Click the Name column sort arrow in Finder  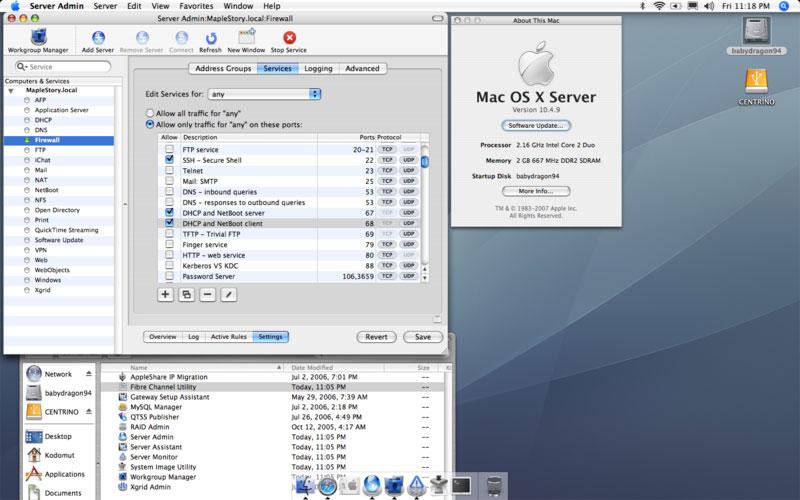point(279,367)
